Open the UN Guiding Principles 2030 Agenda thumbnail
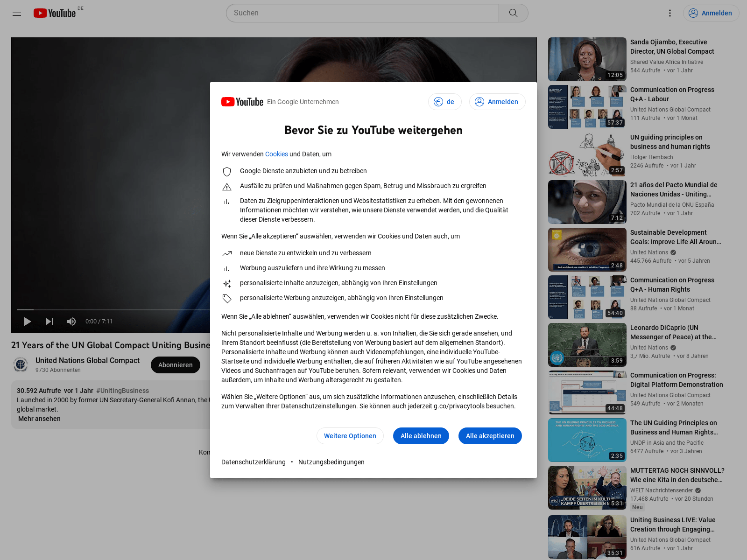 pos(587,440)
